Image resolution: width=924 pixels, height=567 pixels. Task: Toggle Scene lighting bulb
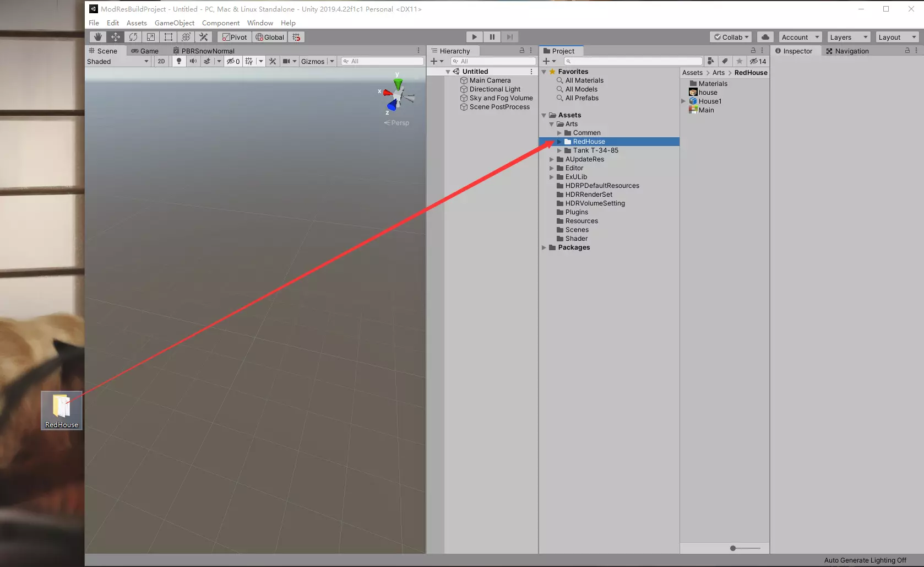coord(178,61)
